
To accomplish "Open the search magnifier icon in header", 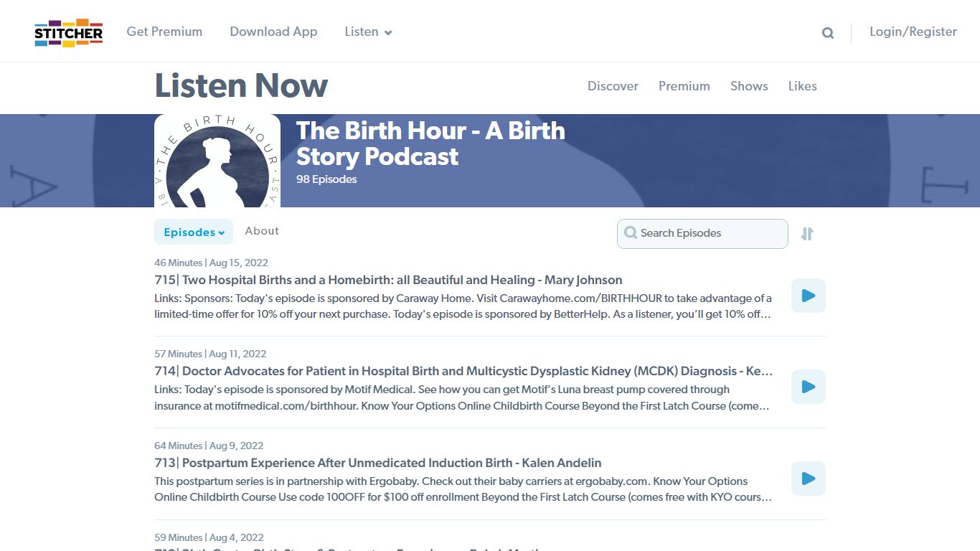I will pos(828,33).
